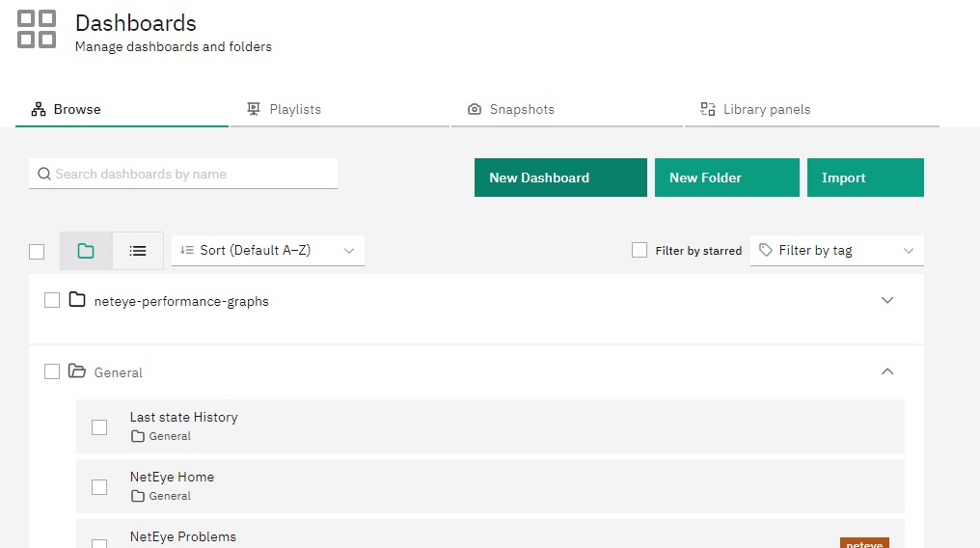Tick the select-all checkbox
The width and height of the screenshot is (980, 548).
coord(37,252)
